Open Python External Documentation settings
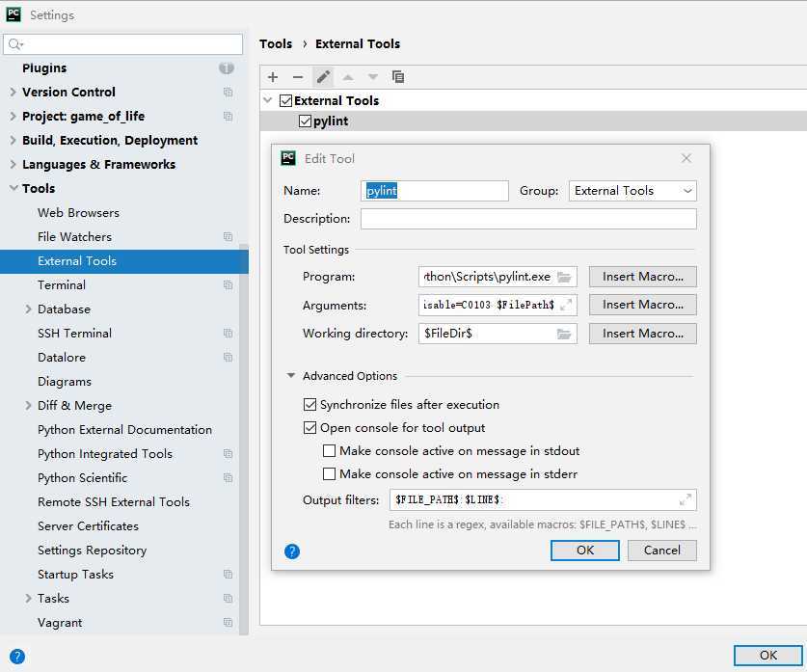The image size is (807, 672). 124,430
